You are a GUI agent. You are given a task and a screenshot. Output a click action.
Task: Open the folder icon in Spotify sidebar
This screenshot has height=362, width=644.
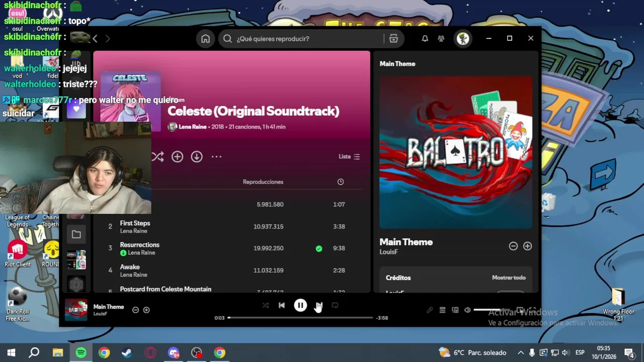pyautogui.click(x=76, y=234)
